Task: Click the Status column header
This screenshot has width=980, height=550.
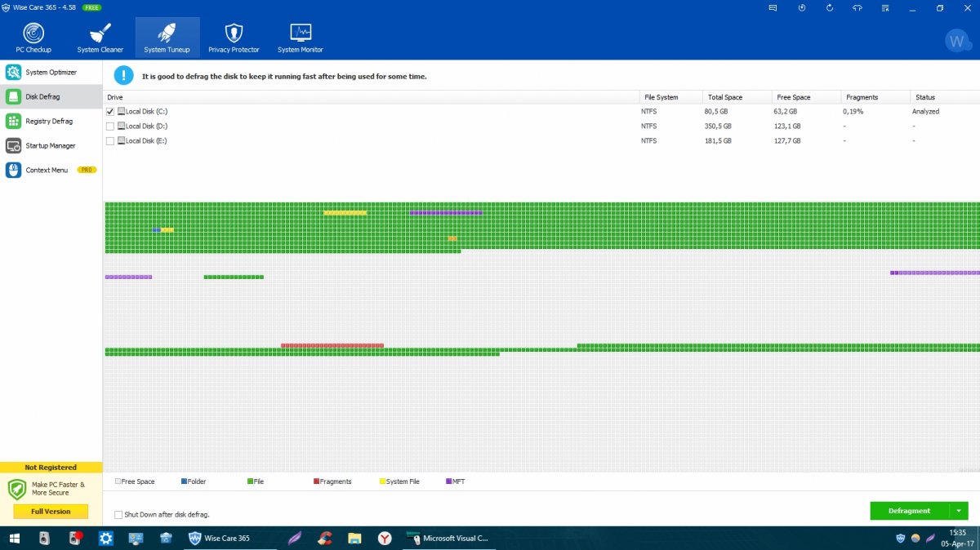Action: [945, 97]
